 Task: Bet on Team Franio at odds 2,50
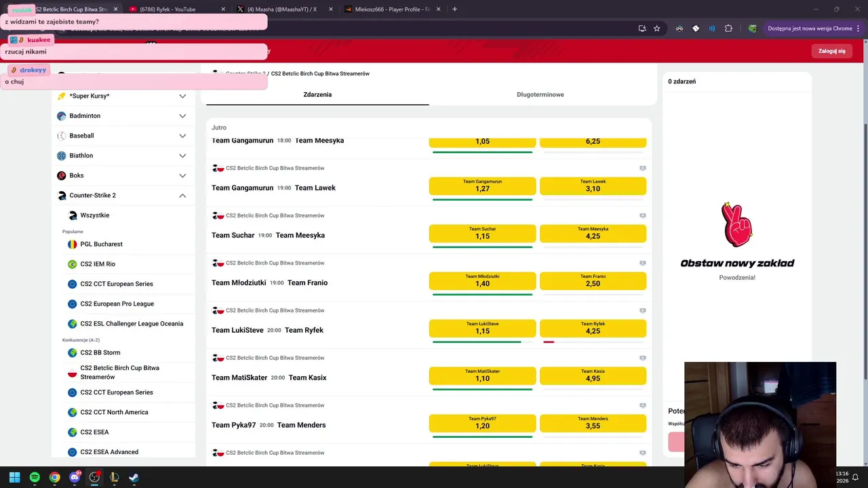[x=593, y=281]
